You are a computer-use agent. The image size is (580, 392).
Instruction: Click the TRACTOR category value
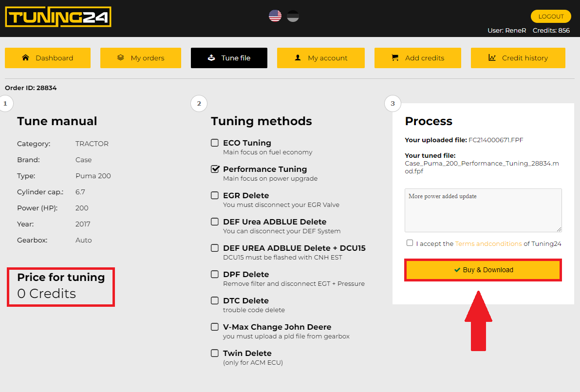92,144
